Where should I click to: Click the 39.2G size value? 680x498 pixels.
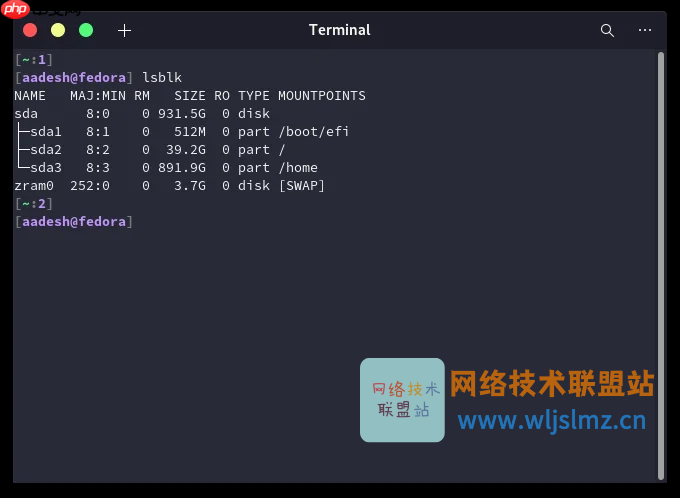186,150
